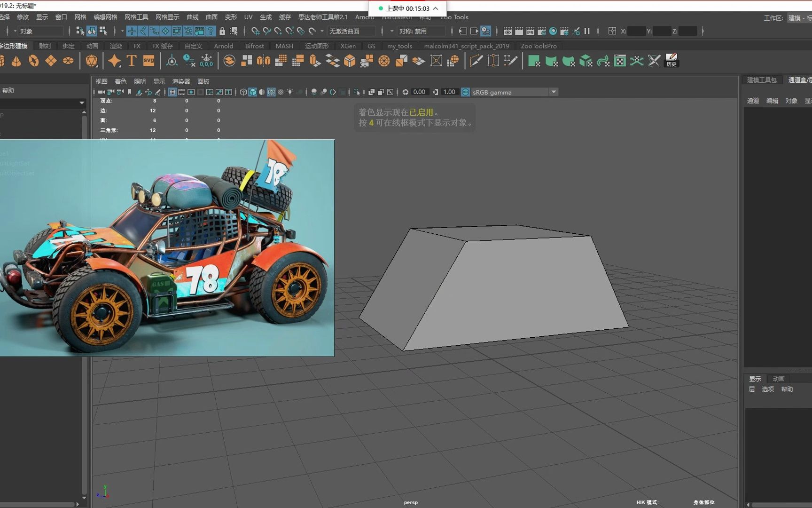Click the platonic solid shelf icon
The height and width of the screenshot is (508, 812).
click(x=92, y=61)
